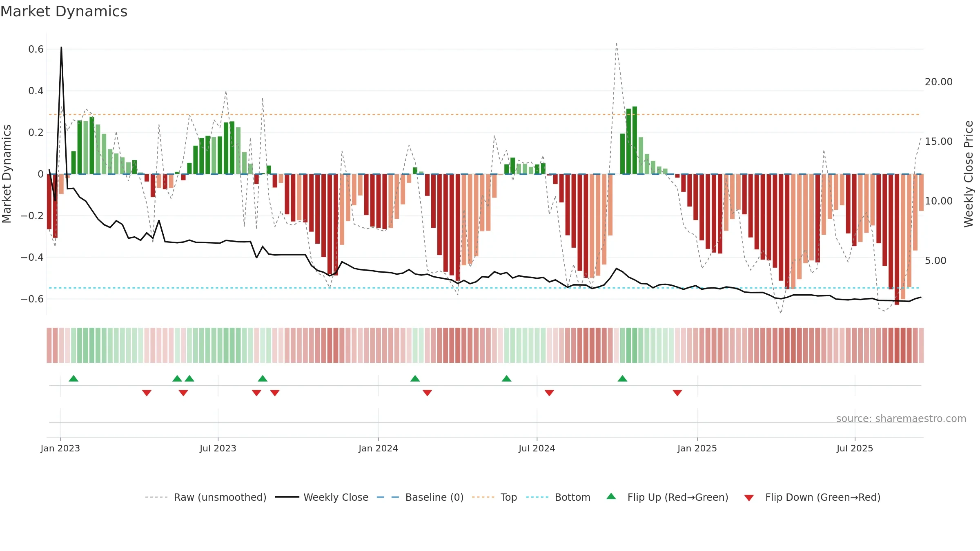Click the vertical Market Dynamics axis title
The width and height of the screenshot is (980, 551).
(x=7, y=174)
